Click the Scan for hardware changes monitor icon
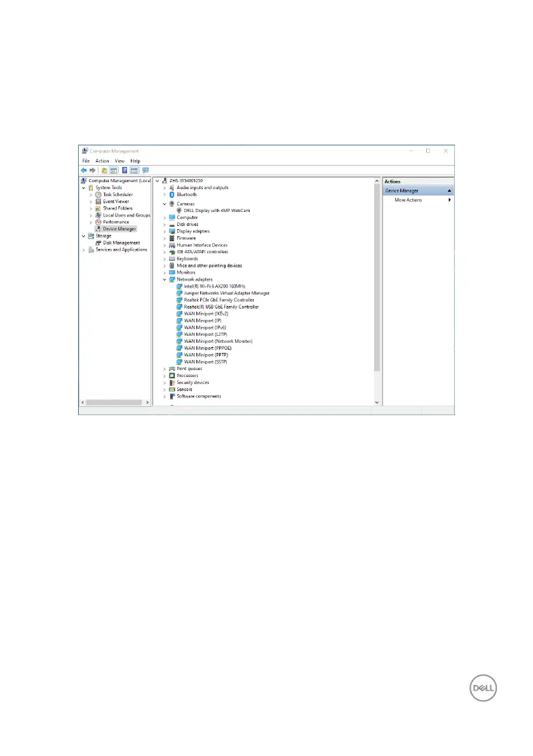The width and height of the screenshot is (533, 756). [x=145, y=170]
